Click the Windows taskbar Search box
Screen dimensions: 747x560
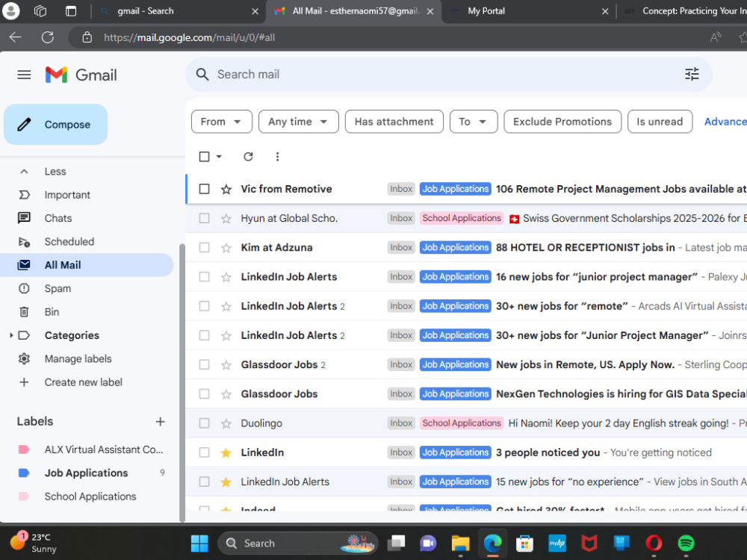pos(298,543)
